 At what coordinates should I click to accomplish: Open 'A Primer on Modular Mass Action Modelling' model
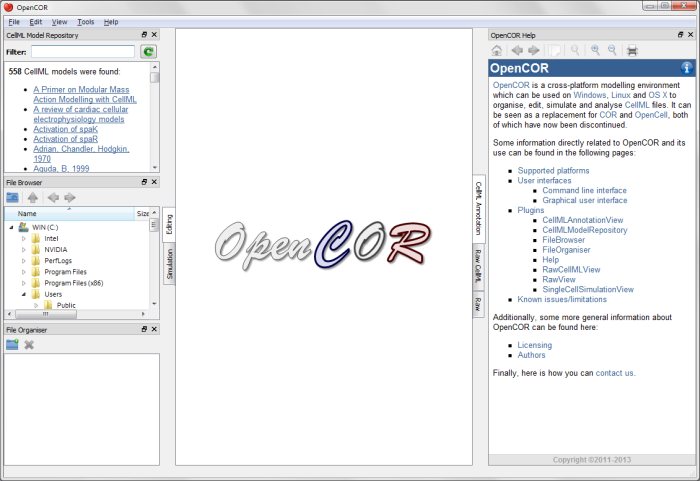pyautogui.click(x=85, y=95)
